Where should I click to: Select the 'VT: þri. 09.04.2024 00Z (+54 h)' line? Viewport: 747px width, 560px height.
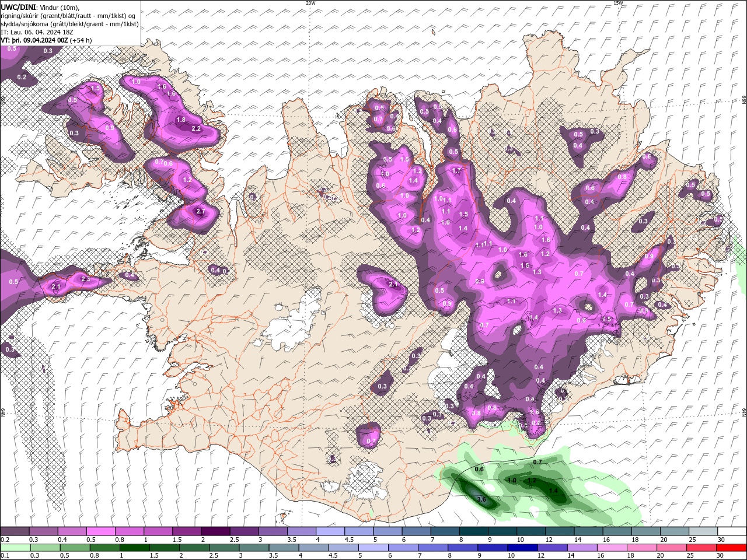pos(47,40)
